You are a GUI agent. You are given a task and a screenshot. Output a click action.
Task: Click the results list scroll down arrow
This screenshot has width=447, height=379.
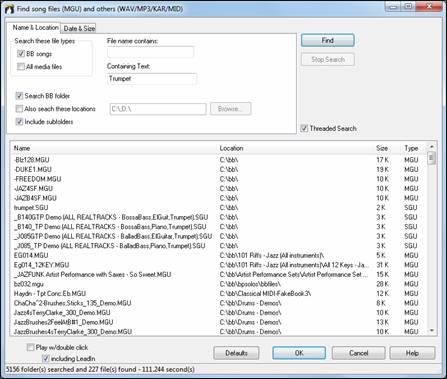[x=432, y=331]
